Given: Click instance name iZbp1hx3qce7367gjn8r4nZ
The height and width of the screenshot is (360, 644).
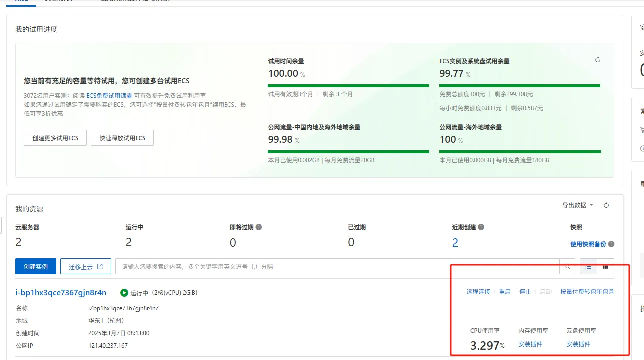Looking at the screenshot, I should pyautogui.click(x=124, y=308).
